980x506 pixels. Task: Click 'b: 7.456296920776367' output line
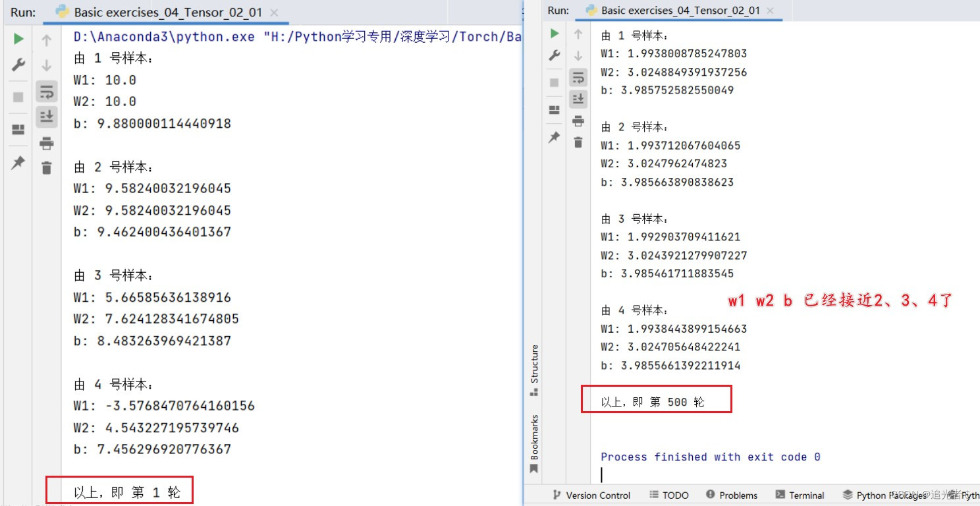[152, 449]
